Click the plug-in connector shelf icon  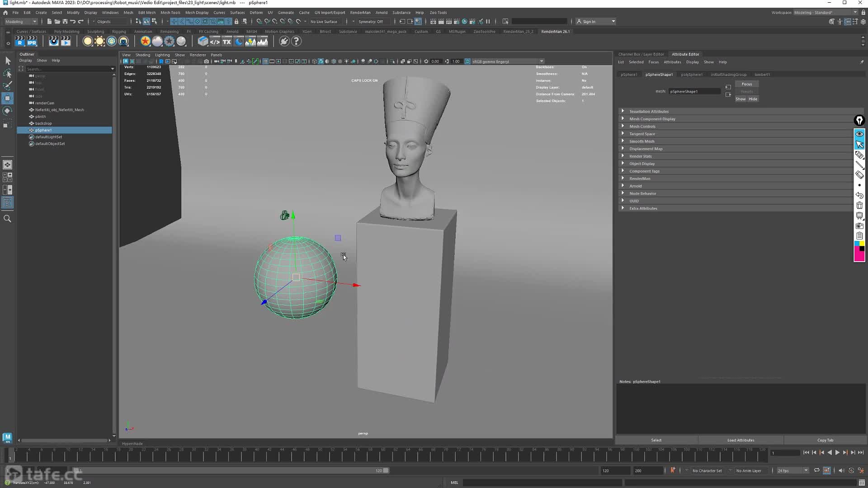284,42
